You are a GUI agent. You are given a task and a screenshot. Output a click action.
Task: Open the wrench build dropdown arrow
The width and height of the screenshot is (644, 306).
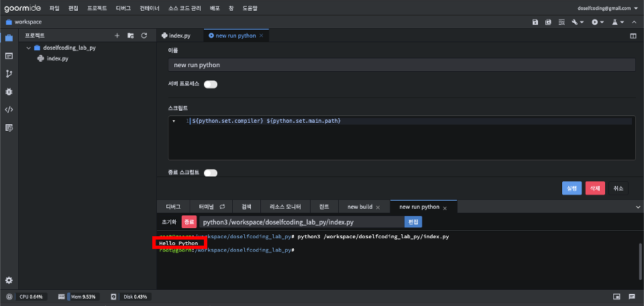click(x=582, y=22)
